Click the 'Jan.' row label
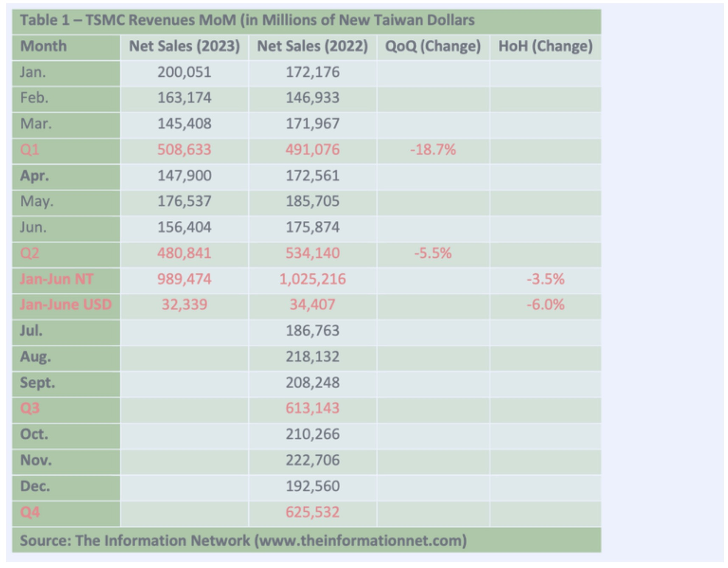This screenshot has width=728, height=568. pos(33,72)
